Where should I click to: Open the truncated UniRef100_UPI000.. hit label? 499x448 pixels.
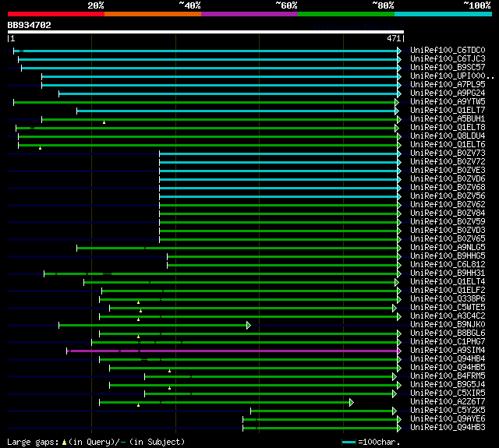click(452, 76)
